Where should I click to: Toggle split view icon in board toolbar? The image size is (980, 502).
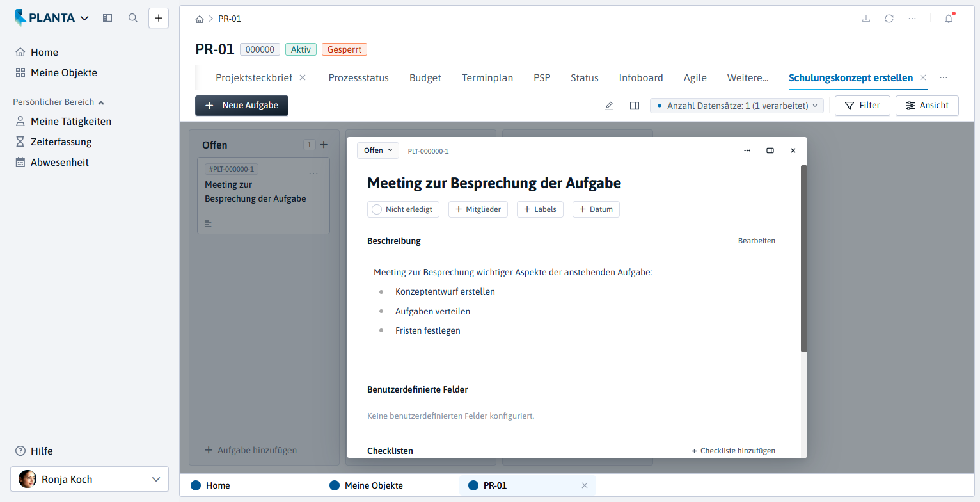635,106
